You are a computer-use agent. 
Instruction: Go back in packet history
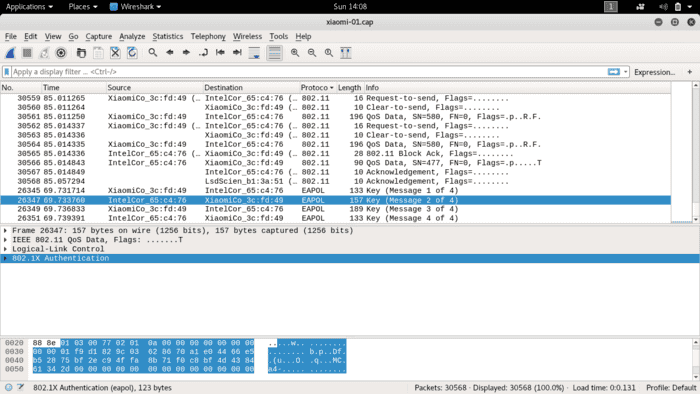tap(170, 53)
